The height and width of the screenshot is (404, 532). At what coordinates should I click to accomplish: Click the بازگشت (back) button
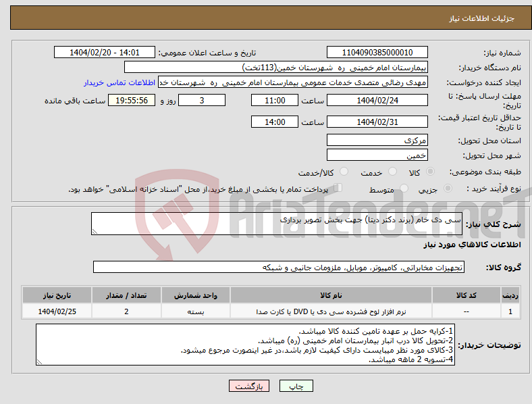pos(249,386)
